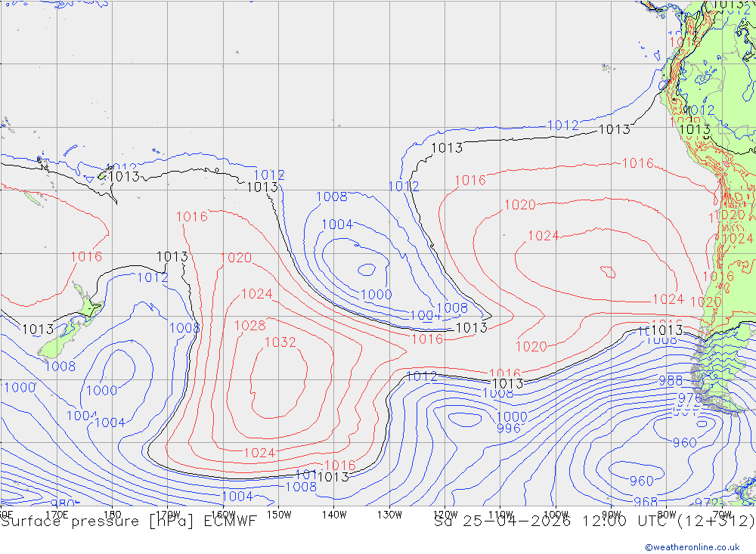Select the 976 isobar label
Viewport: 756px width, 554px height.
[x=690, y=398]
